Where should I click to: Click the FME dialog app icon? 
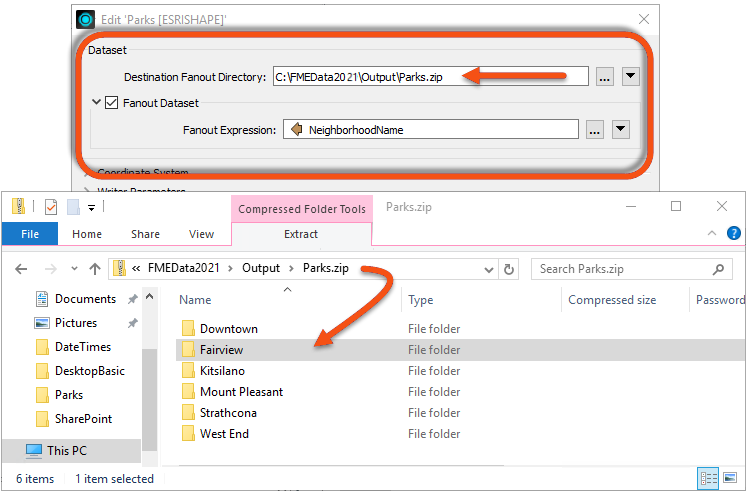85,20
